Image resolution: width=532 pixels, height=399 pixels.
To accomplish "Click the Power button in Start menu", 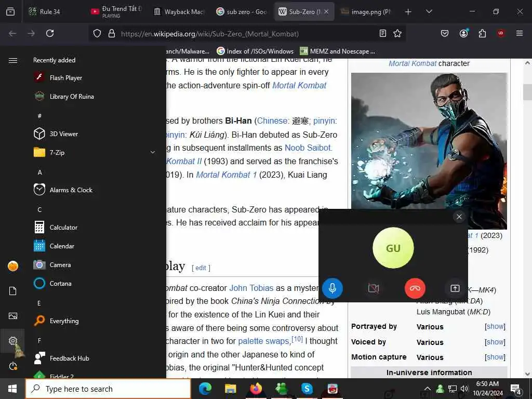I will click(13, 366).
